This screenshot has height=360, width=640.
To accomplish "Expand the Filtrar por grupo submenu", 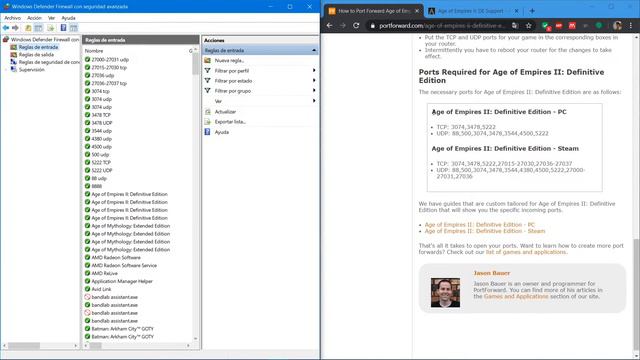I will [x=314, y=90].
